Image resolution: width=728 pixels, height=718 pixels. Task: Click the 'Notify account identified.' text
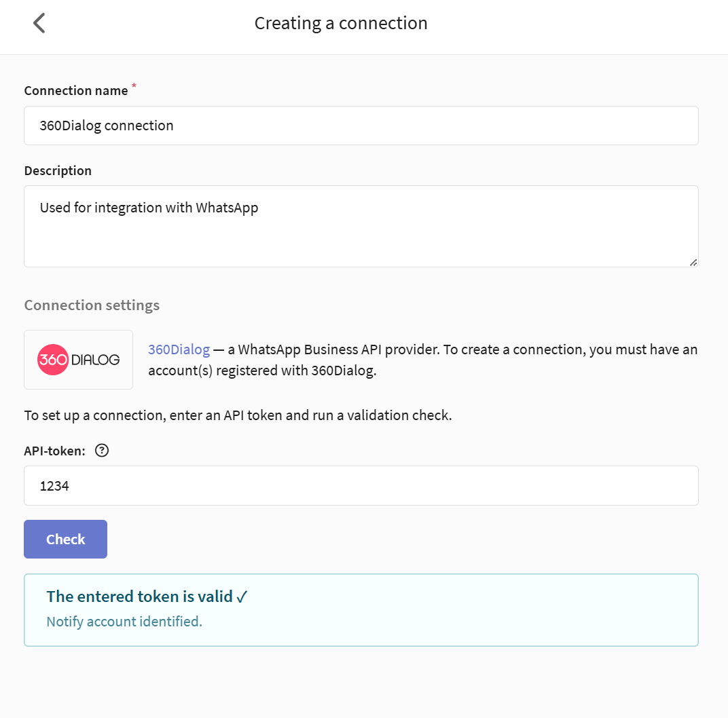tap(124, 622)
